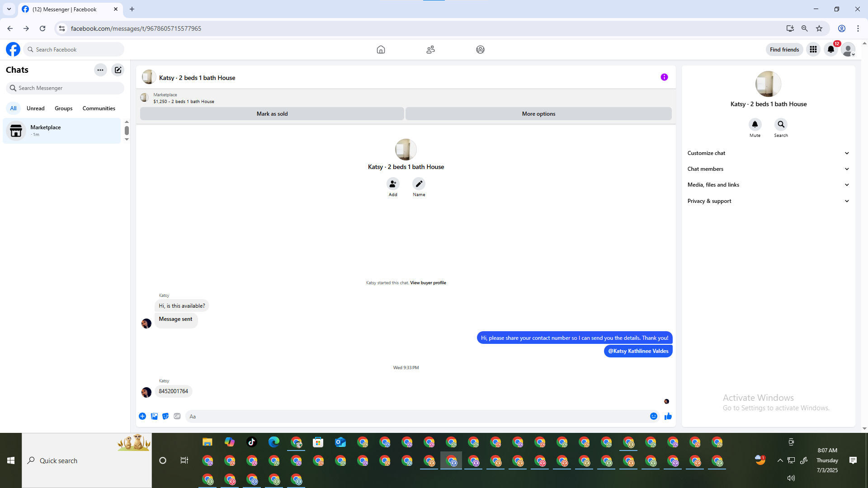Mute this conversation with bell toggle

pos(755,124)
